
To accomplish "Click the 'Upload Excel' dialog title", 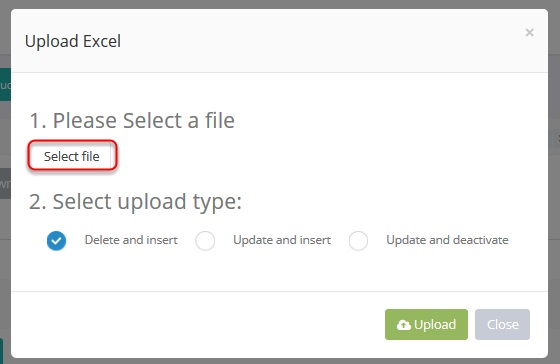I will 73,41.
